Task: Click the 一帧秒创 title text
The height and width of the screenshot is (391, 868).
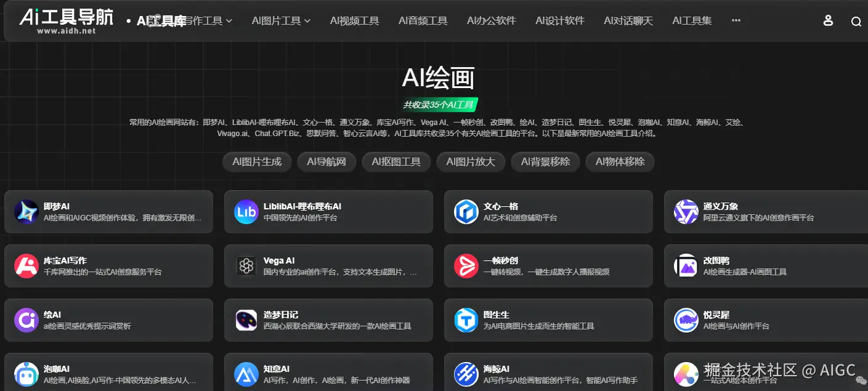Action: 501,260
